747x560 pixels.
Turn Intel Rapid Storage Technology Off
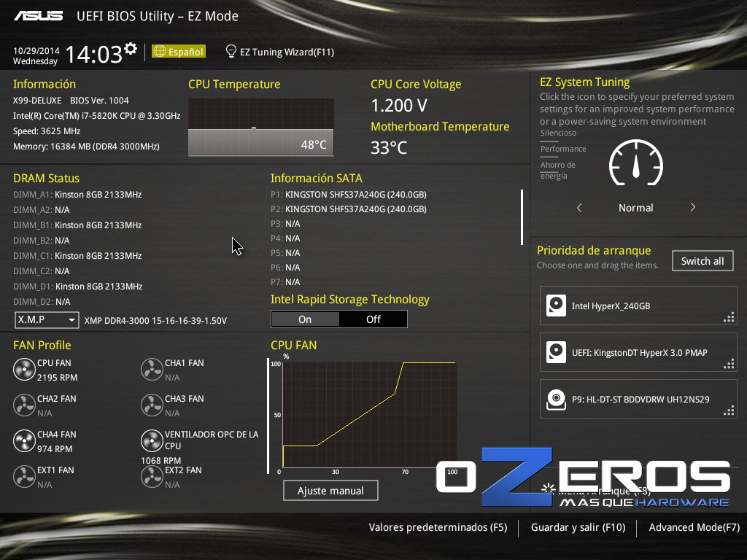click(373, 319)
